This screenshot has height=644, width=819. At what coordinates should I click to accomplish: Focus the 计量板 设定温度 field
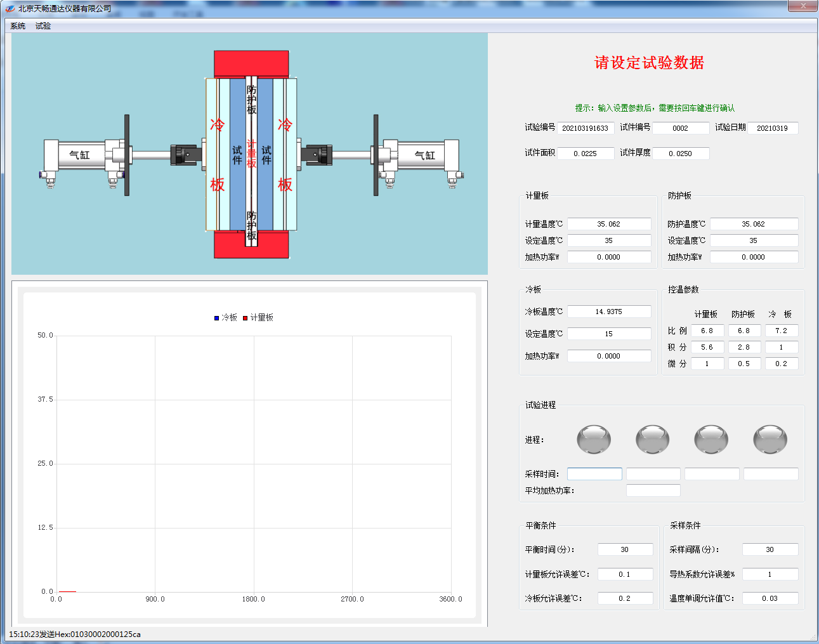(x=608, y=240)
